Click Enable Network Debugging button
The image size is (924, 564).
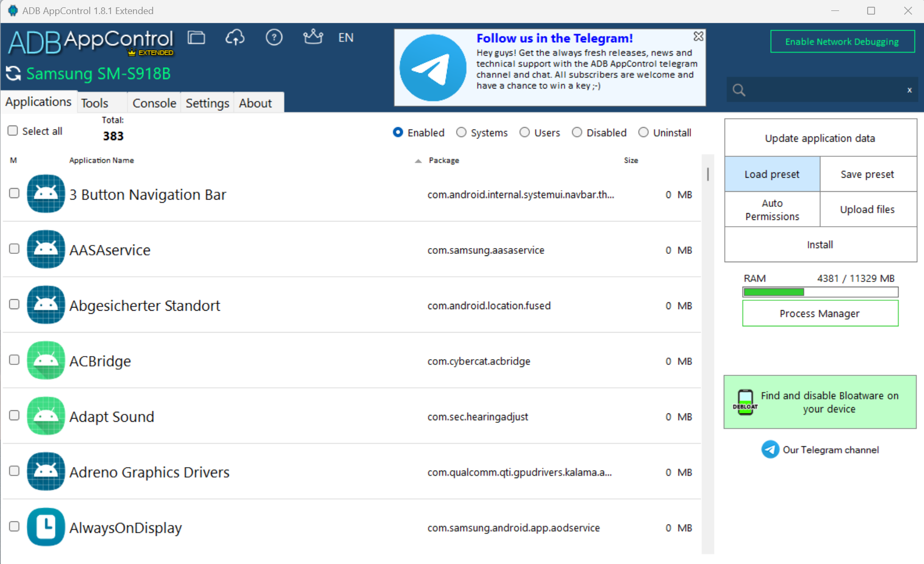[x=842, y=42]
